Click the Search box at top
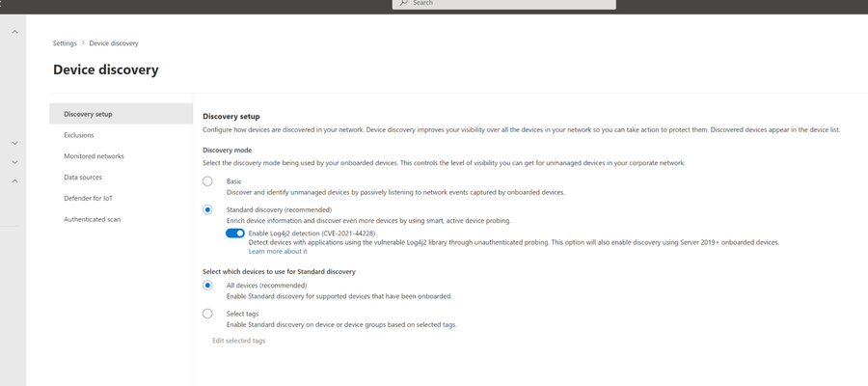Screen dimensions: 868x386 (x=503, y=3)
